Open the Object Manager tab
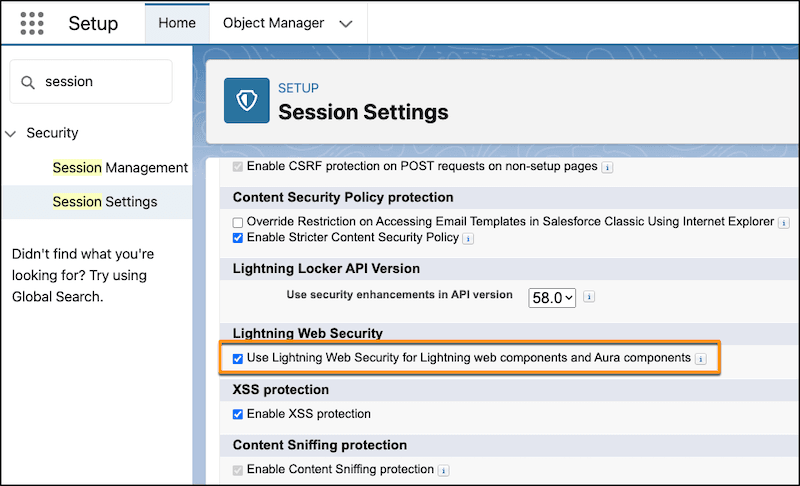 (x=273, y=23)
